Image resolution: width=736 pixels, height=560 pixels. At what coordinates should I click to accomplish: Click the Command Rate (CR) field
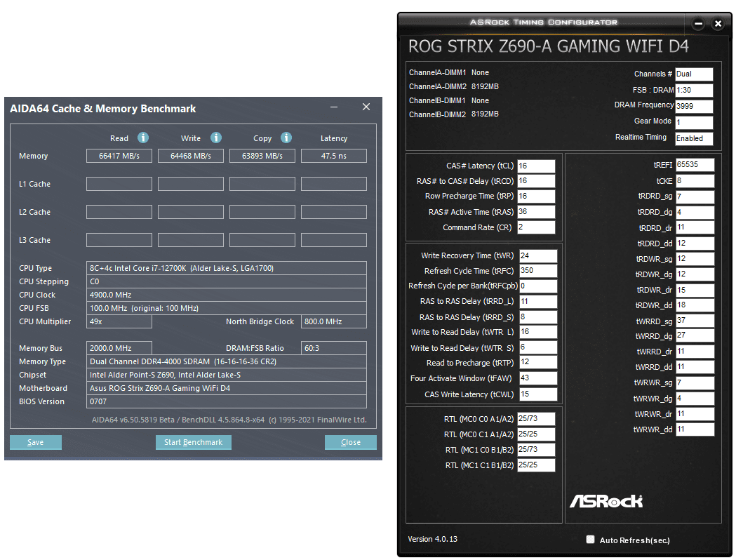[x=536, y=227]
